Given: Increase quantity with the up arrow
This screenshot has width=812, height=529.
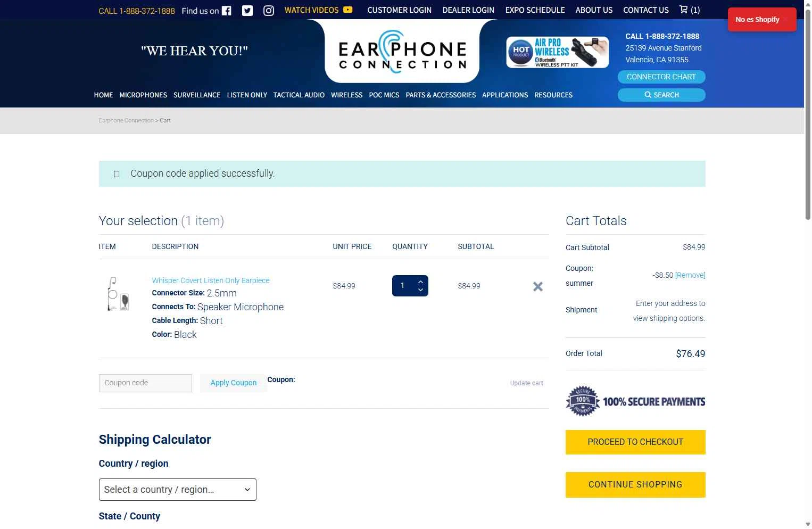Looking at the screenshot, I should [420, 282].
